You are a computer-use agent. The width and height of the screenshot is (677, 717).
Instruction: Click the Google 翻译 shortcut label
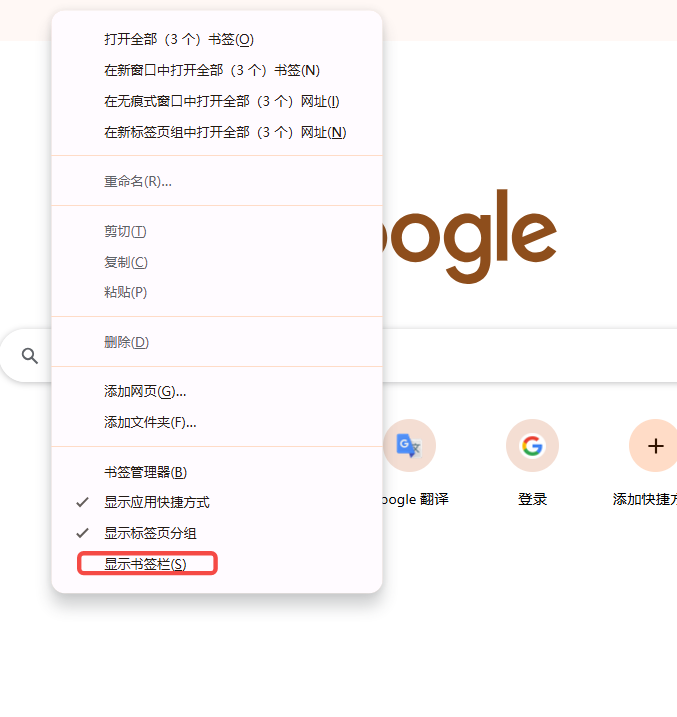click(x=415, y=499)
